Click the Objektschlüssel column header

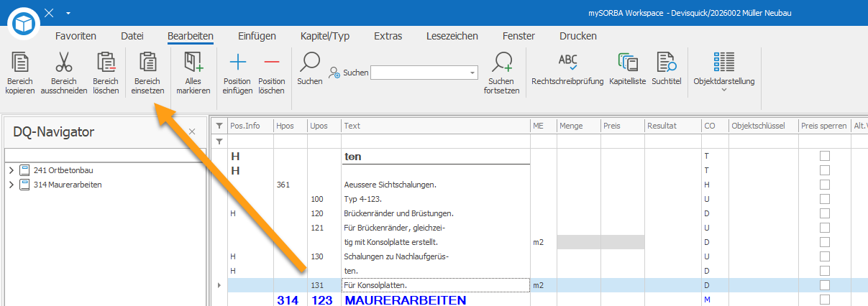pyautogui.click(x=764, y=126)
